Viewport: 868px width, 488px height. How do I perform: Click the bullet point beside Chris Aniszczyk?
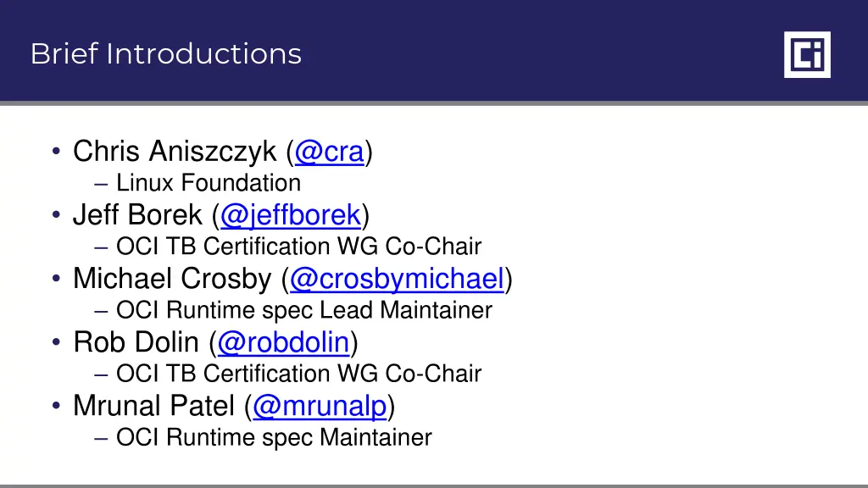click(56, 151)
